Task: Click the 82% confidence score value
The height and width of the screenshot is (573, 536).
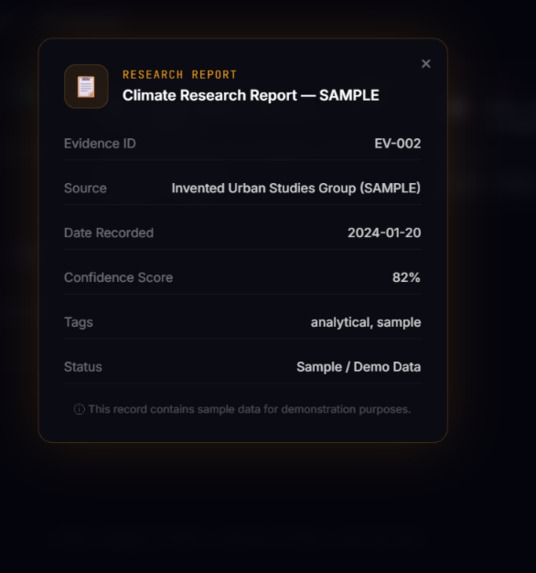Action: 406,278
